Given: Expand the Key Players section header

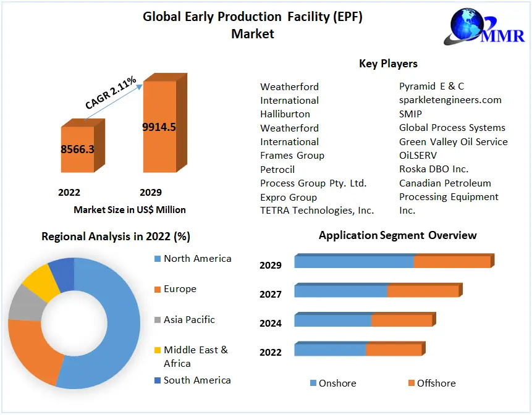Looking at the screenshot, I should [x=387, y=63].
